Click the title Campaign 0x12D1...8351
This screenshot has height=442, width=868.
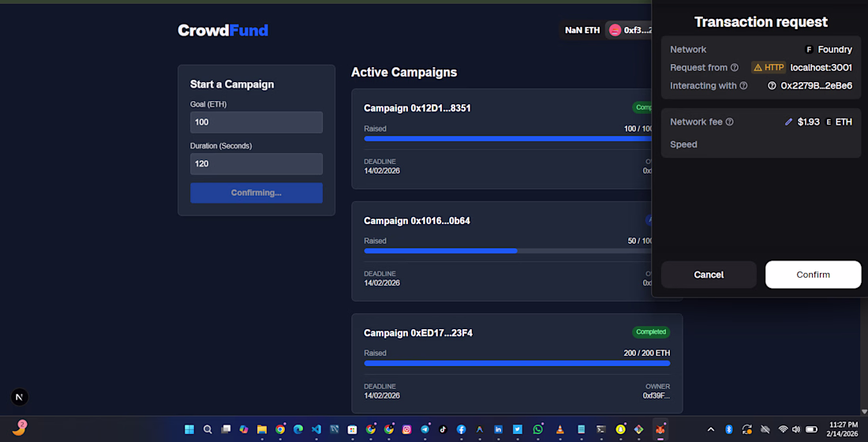[417, 108]
